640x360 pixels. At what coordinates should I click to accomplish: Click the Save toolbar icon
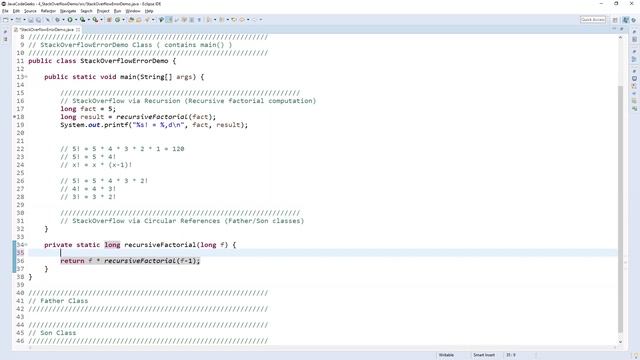click(31, 20)
